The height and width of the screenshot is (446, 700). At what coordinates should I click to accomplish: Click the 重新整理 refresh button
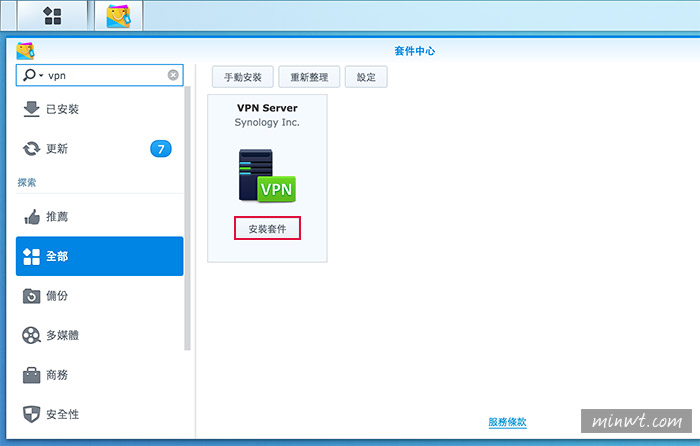[309, 77]
